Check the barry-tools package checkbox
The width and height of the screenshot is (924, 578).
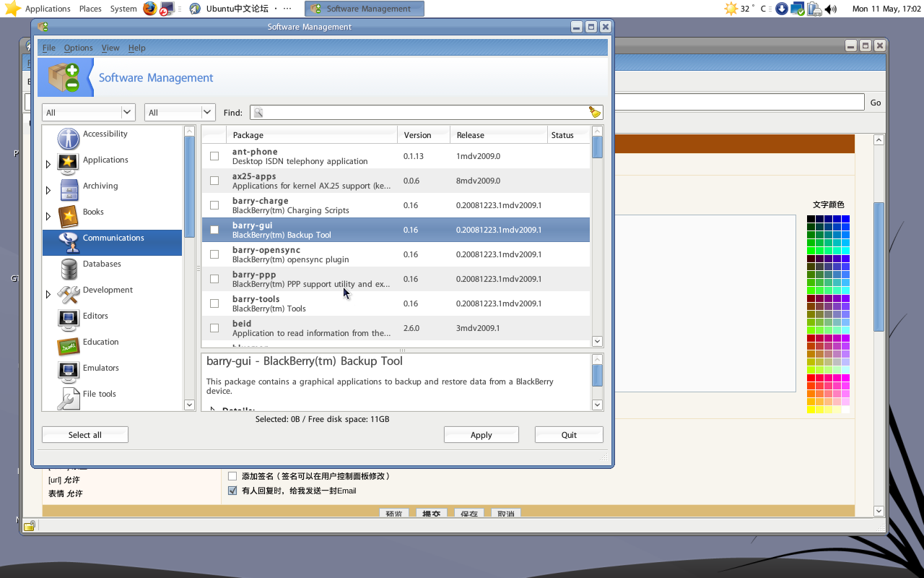(214, 303)
